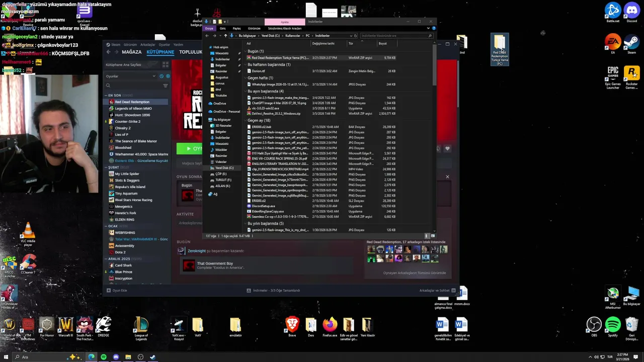Collapse the Geçen hafta (1) file group
Viewport: 644px width, 362px height.
point(246,78)
